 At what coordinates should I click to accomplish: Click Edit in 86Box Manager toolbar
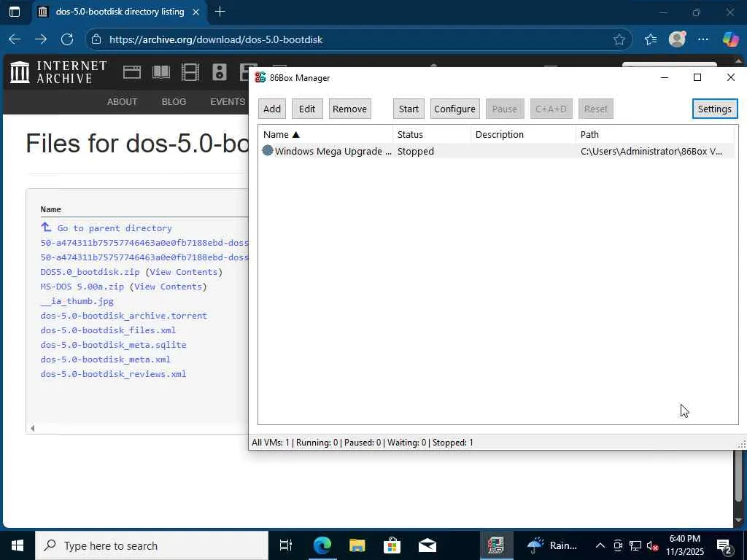(307, 109)
